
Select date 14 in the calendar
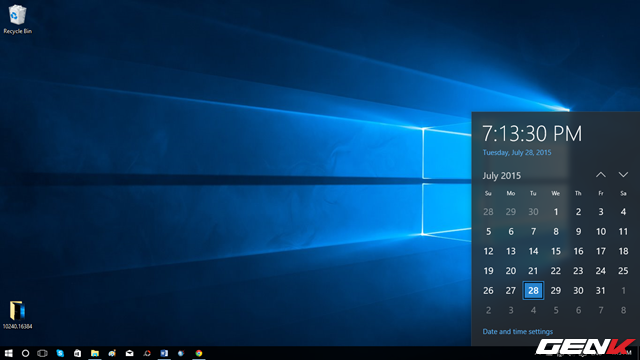point(533,251)
